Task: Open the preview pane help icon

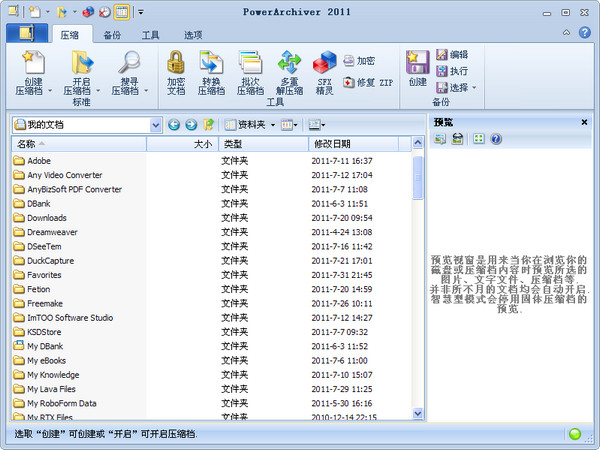Action: point(496,139)
